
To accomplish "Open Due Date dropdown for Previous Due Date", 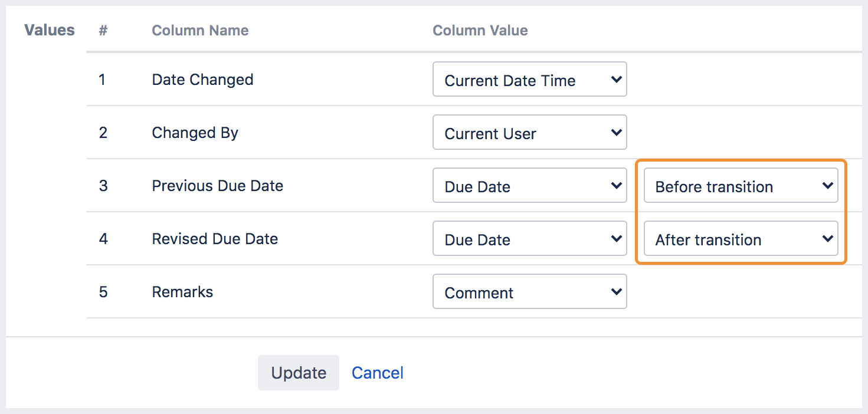I will coord(529,186).
